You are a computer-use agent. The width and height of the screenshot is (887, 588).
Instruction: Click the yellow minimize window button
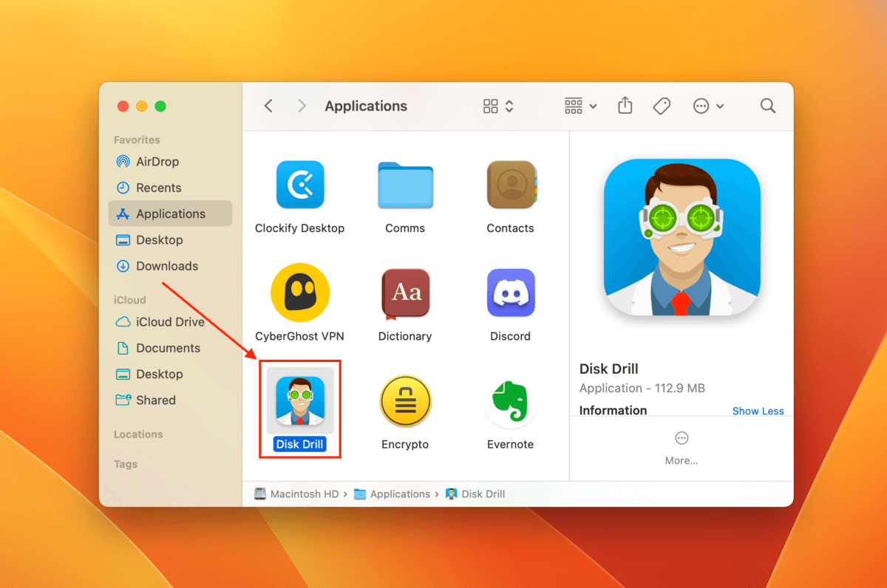pos(142,106)
